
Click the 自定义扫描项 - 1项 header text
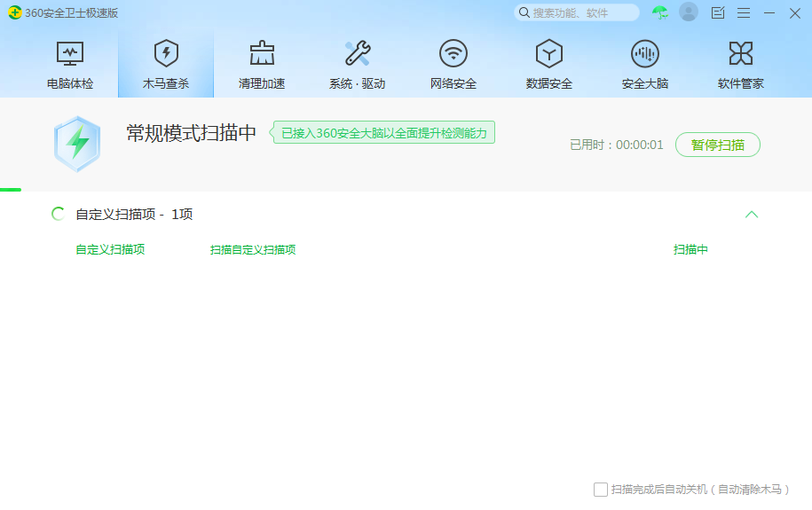pos(134,215)
